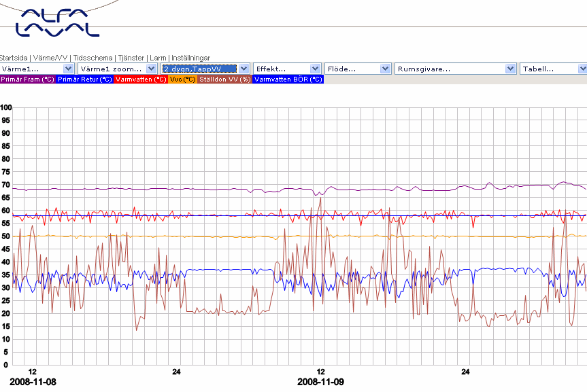Click the first 24 hour marker on the x-axis
The height and width of the screenshot is (392, 587).
(x=176, y=372)
